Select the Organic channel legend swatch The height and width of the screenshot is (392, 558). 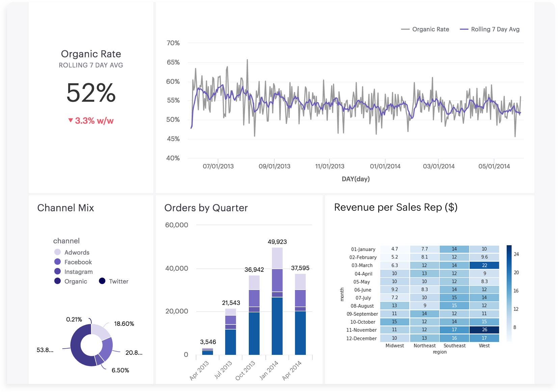57,281
